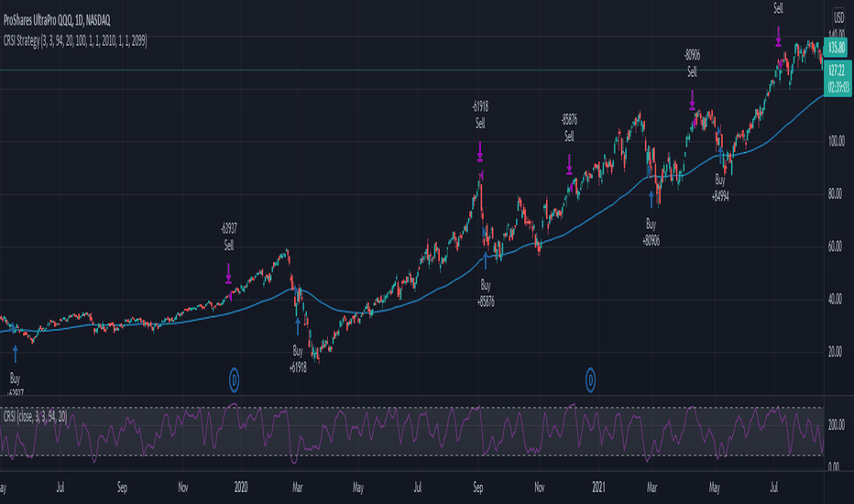This screenshot has height=504, width=854.
Task: Click the Buy +61918 trade label
Action: (298, 359)
